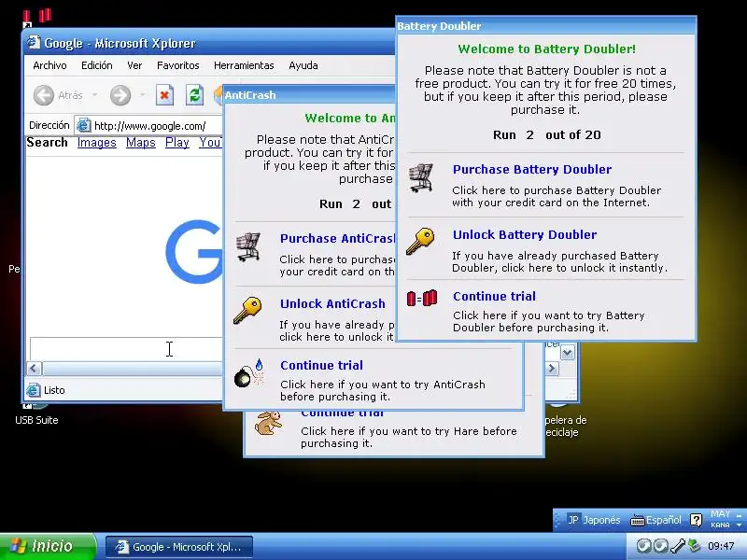Click Unlock Battery Doubler link

coord(525,235)
